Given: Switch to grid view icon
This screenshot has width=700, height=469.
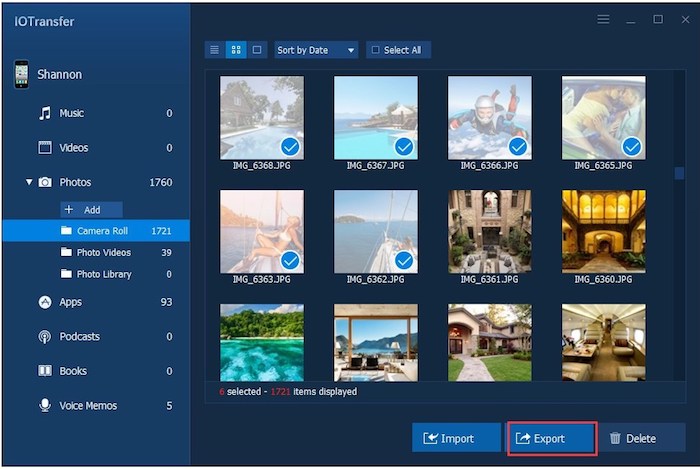Looking at the screenshot, I should pyautogui.click(x=236, y=50).
